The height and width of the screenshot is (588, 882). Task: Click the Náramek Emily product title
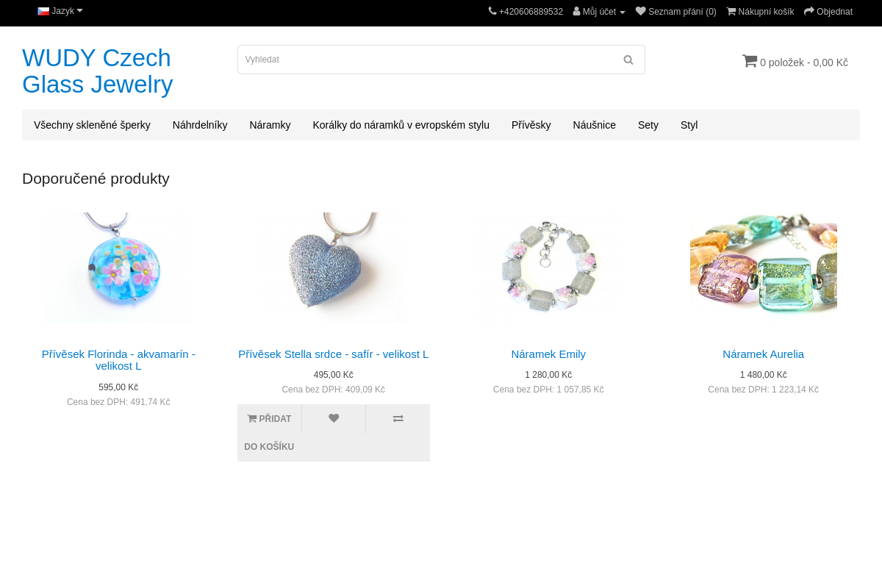[548, 354]
